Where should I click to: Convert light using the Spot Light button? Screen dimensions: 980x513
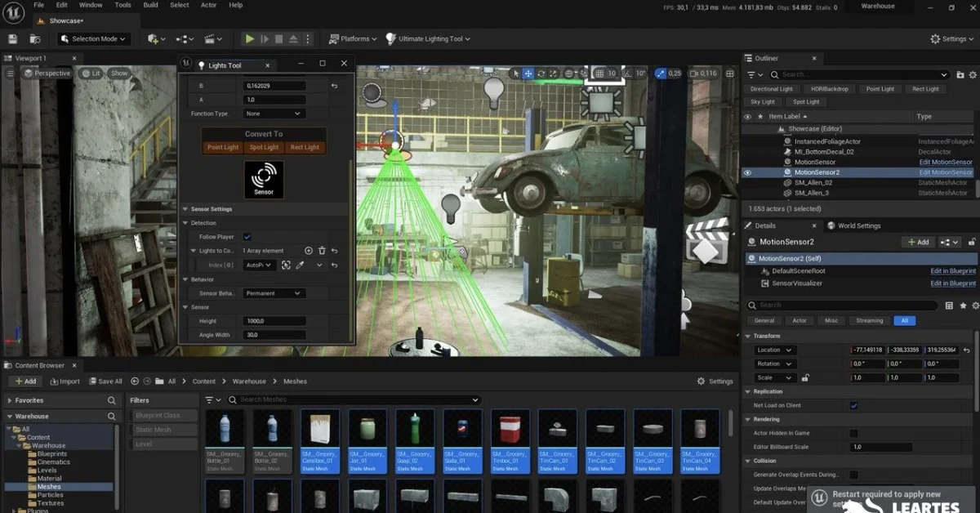263,147
